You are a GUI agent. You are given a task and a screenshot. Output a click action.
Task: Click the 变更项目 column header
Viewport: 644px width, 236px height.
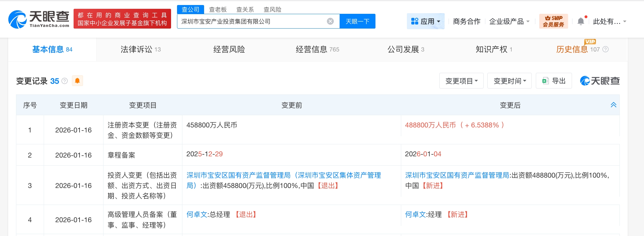coord(143,105)
